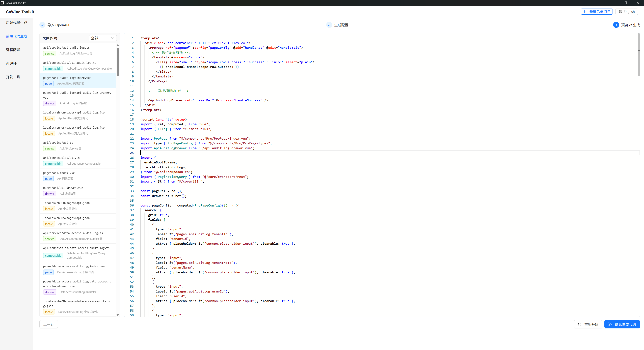The image size is (644, 350).
Task: Click the file list scroll-up arrow
Action: 118,45
